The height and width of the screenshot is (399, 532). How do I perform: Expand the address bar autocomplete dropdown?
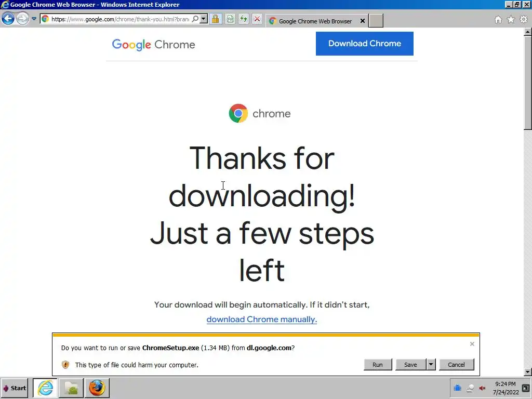(204, 19)
